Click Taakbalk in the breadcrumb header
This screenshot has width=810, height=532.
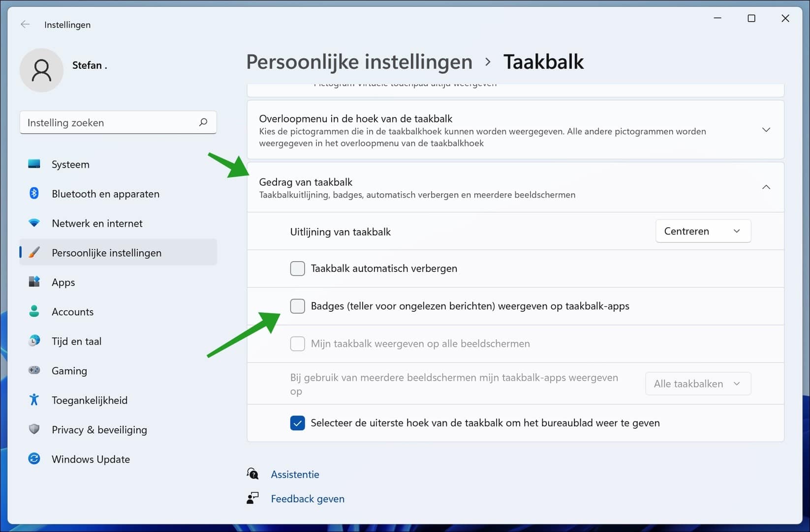pos(543,61)
